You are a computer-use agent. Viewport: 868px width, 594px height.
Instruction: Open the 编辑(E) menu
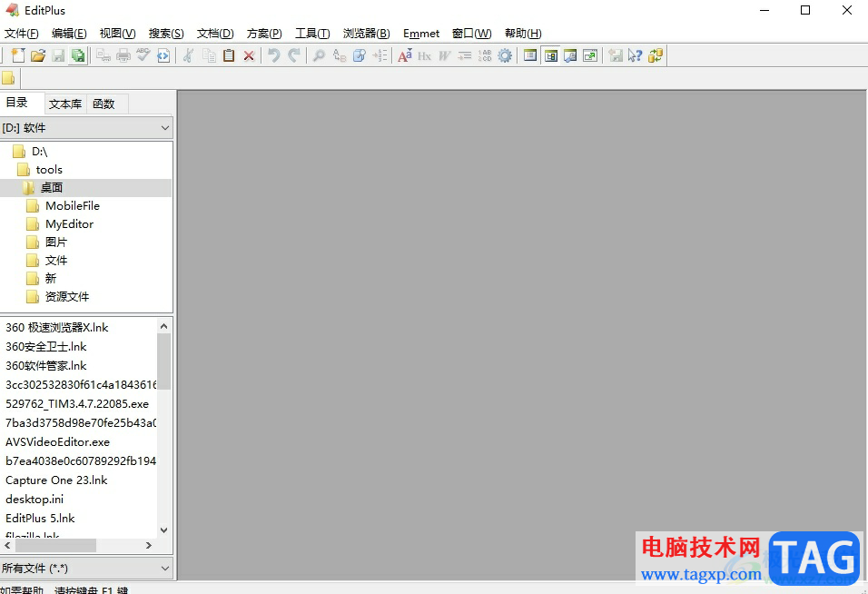pyautogui.click(x=69, y=34)
